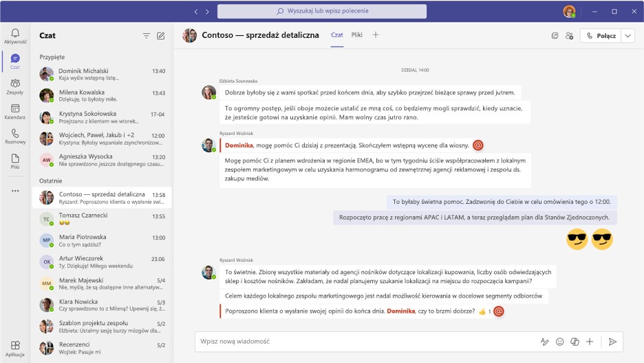Screen dimensions: 644x363
Task: Click the Contoso group chat avatar in the header
Action: (x=190, y=35)
